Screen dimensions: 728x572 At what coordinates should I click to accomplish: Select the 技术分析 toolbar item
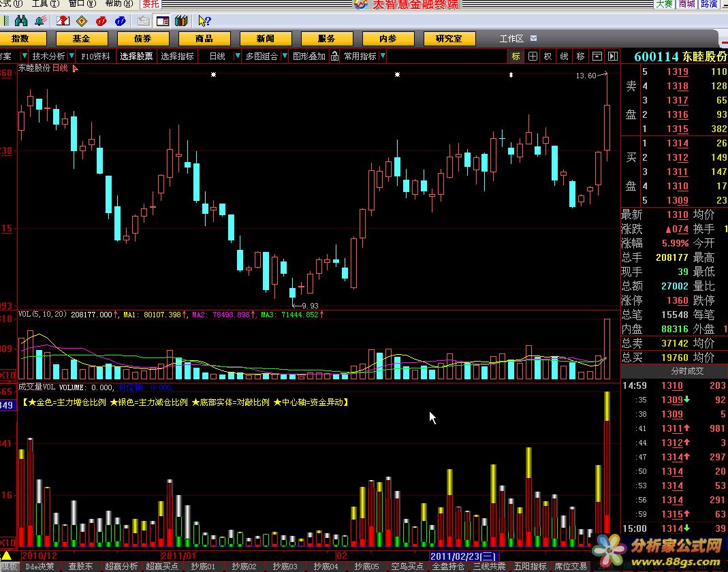tap(48, 56)
